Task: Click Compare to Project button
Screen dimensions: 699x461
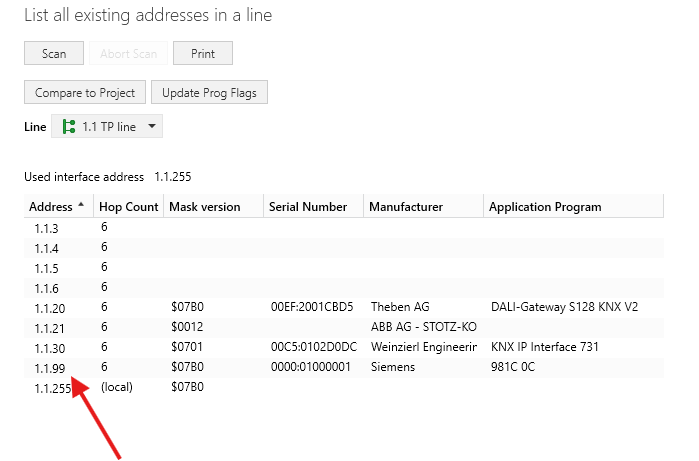Action: click(85, 93)
